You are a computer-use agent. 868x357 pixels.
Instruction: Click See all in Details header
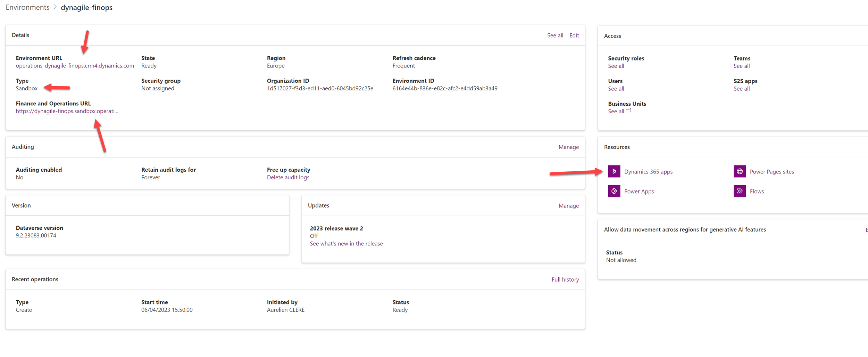pyautogui.click(x=555, y=35)
